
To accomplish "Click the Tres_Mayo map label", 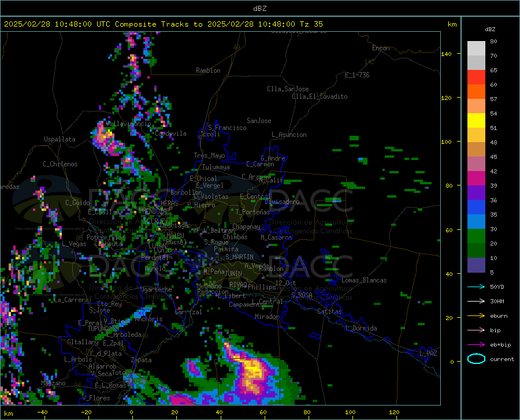I will click(x=209, y=155).
